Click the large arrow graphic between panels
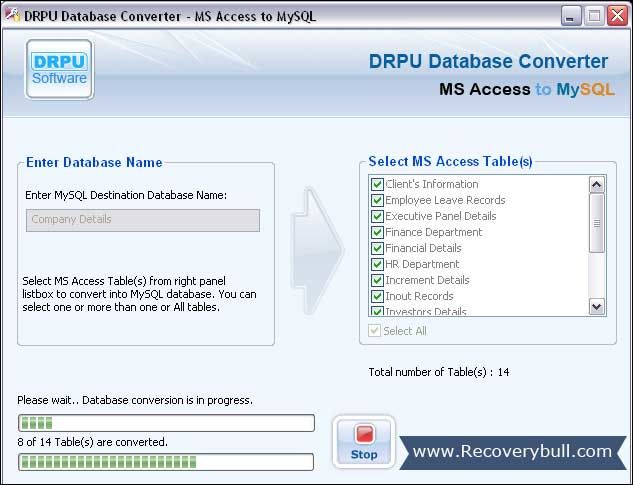 click(x=318, y=251)
